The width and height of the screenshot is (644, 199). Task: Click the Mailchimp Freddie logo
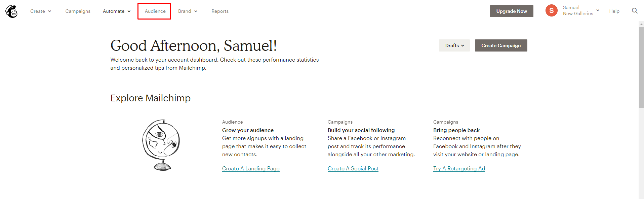click(11, 11)
